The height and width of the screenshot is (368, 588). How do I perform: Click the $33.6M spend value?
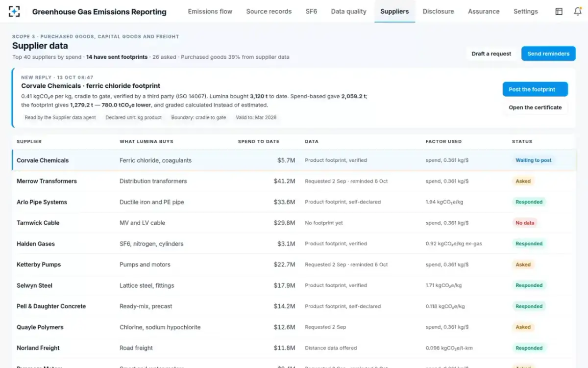tap(285, 202)
